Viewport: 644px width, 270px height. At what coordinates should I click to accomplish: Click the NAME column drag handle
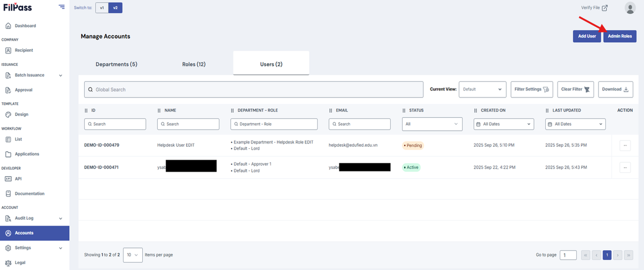click(x=159, y=110)
